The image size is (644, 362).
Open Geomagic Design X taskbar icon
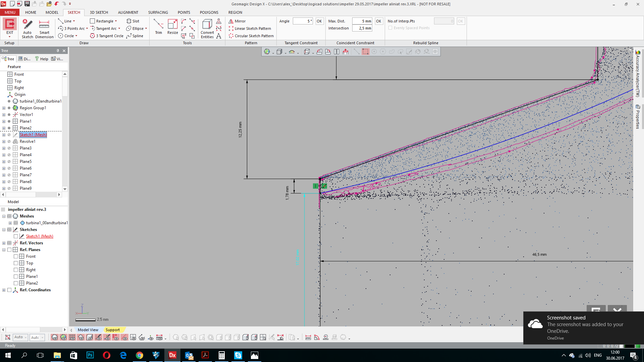[172, 355]
